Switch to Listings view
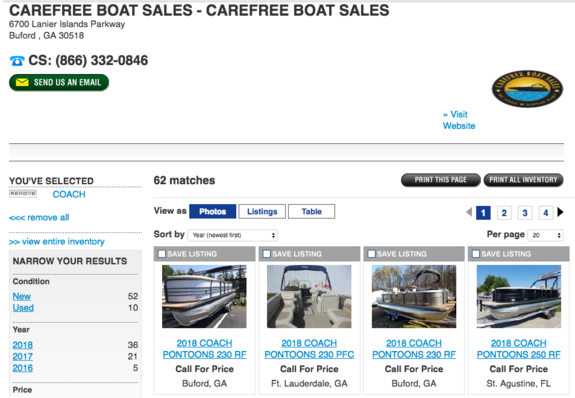 point(262,212)
